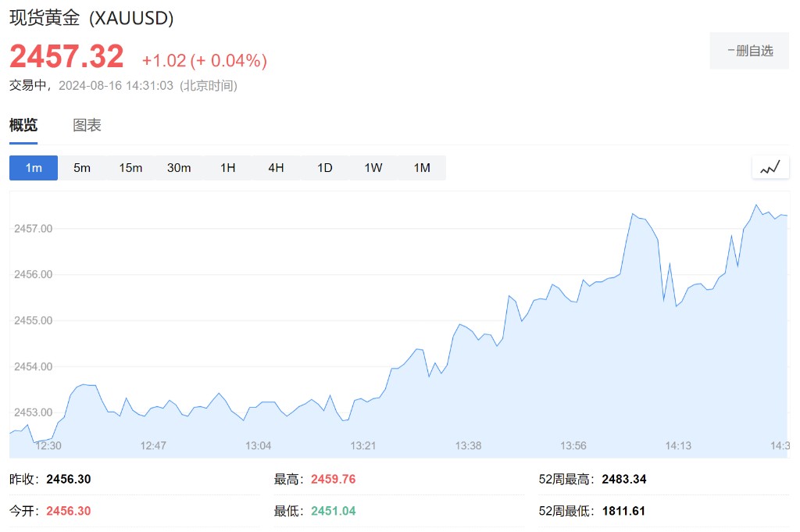800x532 pixels.
Task: Click the chart peak near 14:05
Action: point(633,214)
